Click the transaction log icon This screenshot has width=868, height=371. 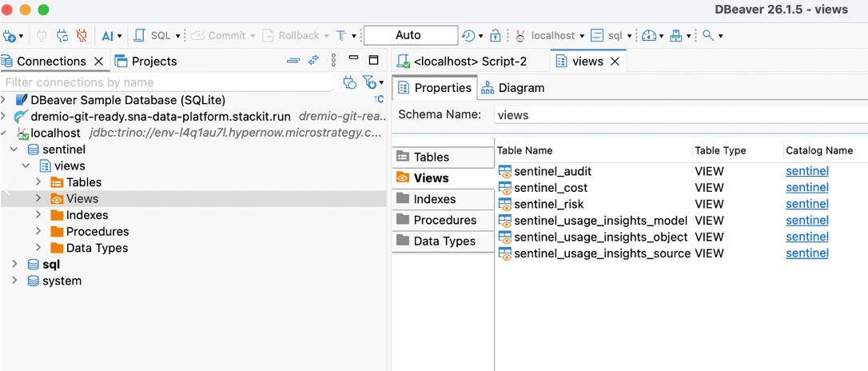(341, 36)
